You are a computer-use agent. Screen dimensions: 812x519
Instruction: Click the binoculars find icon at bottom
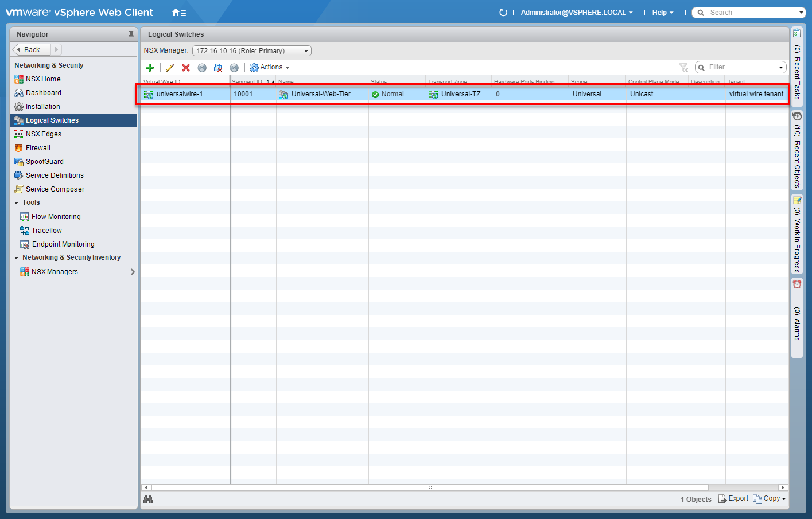pos(148,499)
